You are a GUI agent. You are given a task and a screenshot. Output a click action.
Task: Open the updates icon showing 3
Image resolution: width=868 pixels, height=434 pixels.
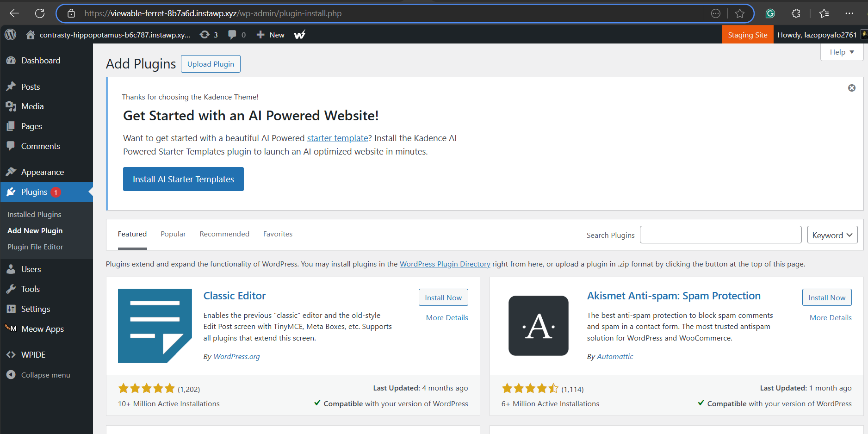209,35
